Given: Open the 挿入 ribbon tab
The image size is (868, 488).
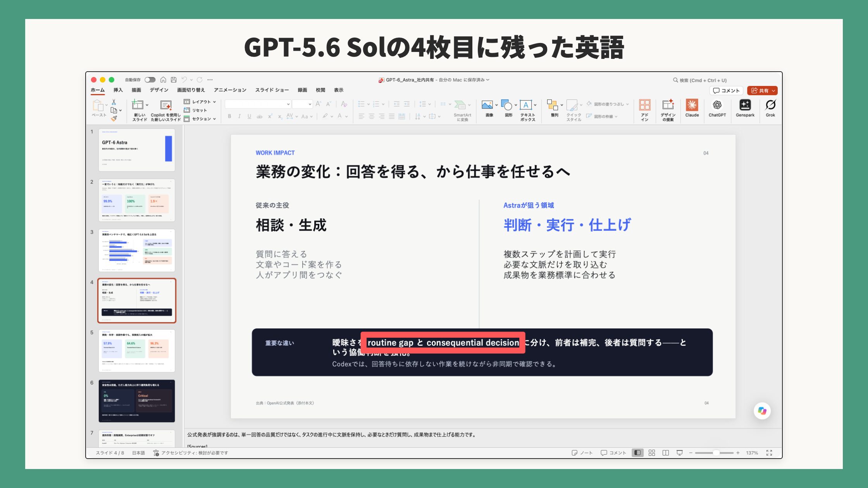Looking at the screenshot, I should click(x=118, y=90).
